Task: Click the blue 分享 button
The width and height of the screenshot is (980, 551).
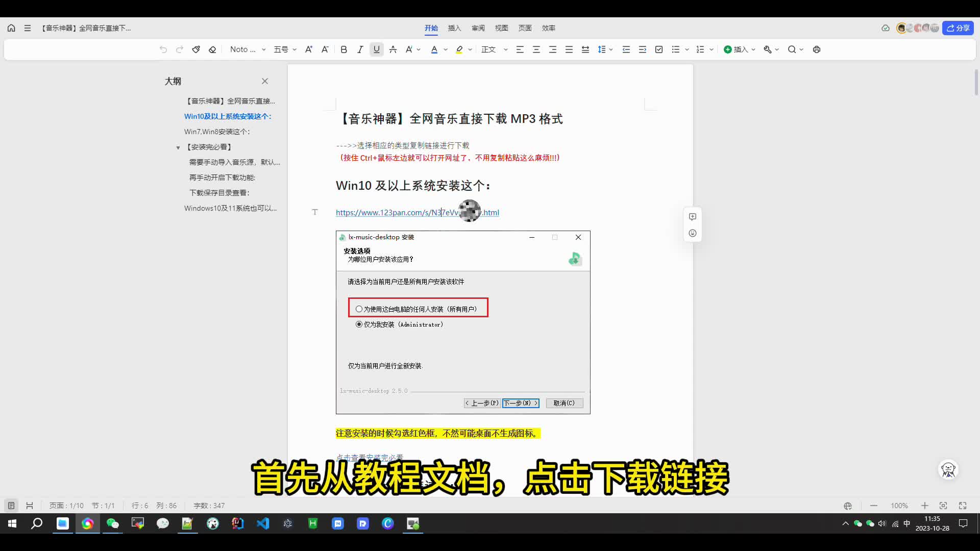Action: click(x=958, y=28)
